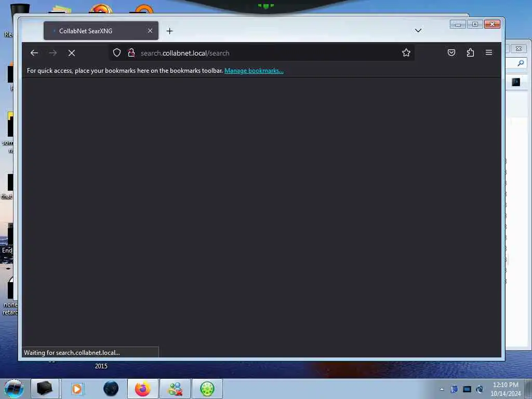This screenshot has height=399, width=532.
Task: Click the monitor icon in the system tray
Action: tap(467, 389)
